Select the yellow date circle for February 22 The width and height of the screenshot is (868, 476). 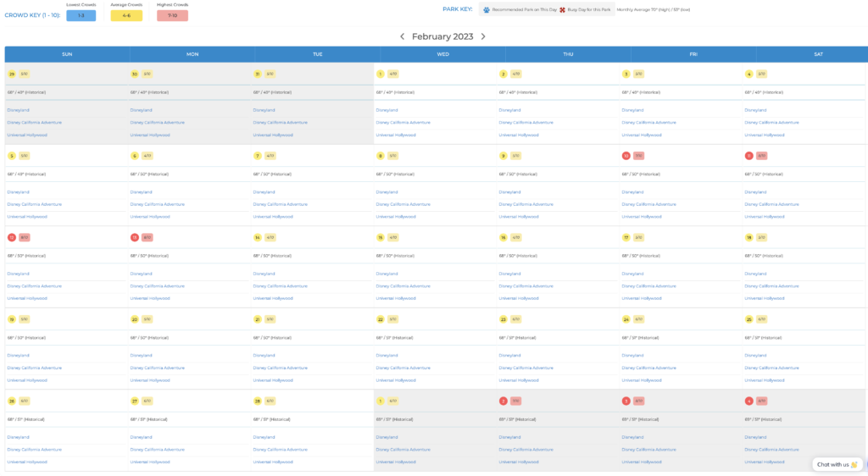381,319
